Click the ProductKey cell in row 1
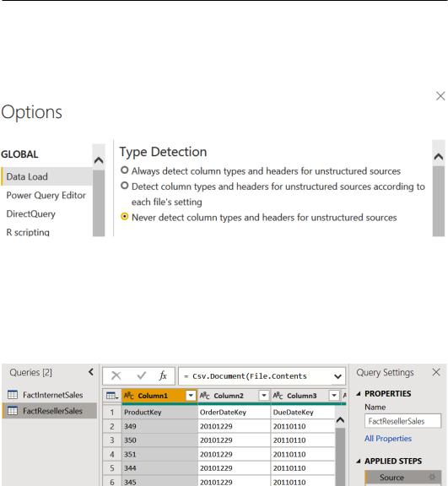Viewport: 448px width, 486px height. [x=159, y=413]
